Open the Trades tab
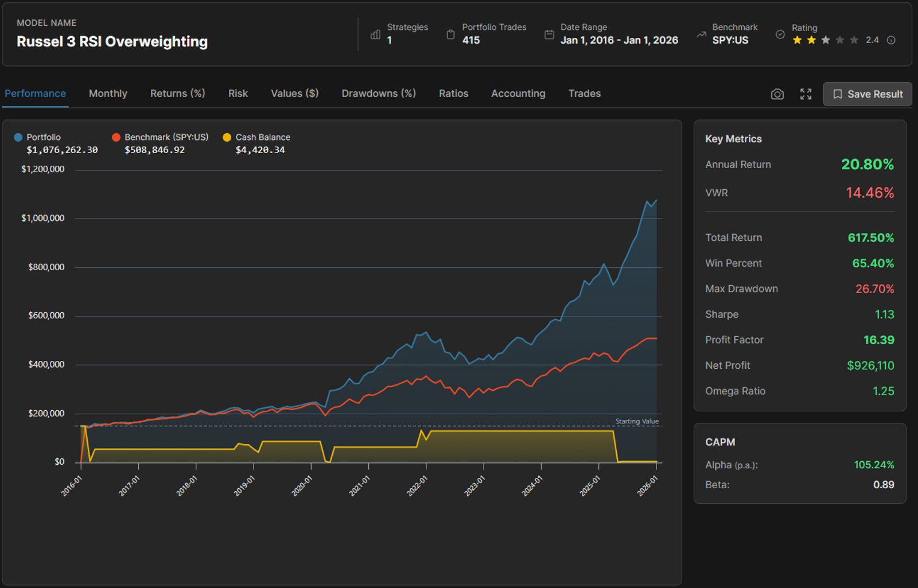The image size is (918, 588). tap(585, 94)
